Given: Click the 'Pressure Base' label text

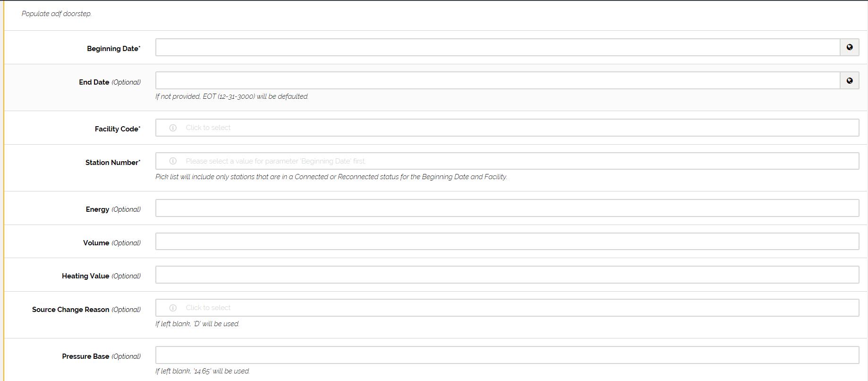Looking at the screenshot, I should [x=85, y=356].
